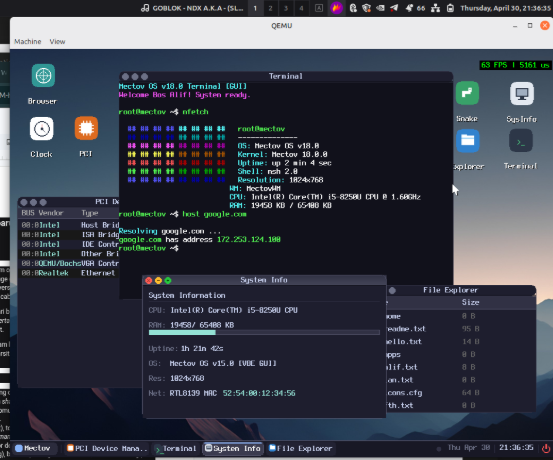Switch to Terminal in the taskbar
This screenshot has width=553, height=460.
click(x=176, y=448)
